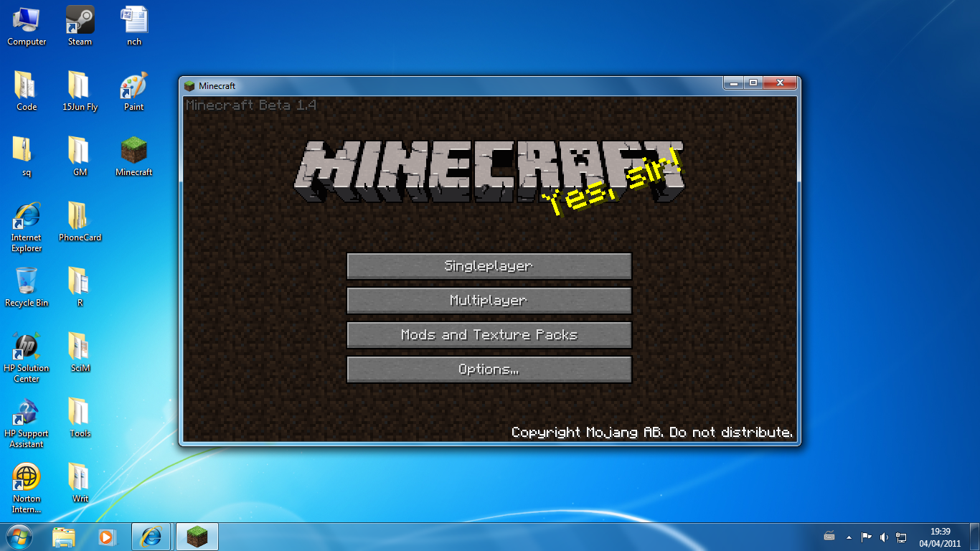Click Internet Explorer taskbar button
Viewport: 980px width, 551px height.
[151, 537]
